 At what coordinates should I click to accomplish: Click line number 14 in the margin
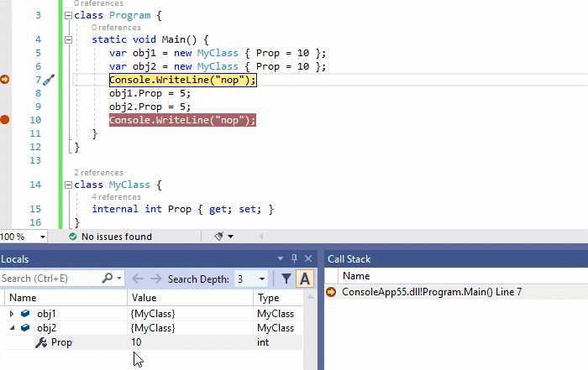coord(35,185)
